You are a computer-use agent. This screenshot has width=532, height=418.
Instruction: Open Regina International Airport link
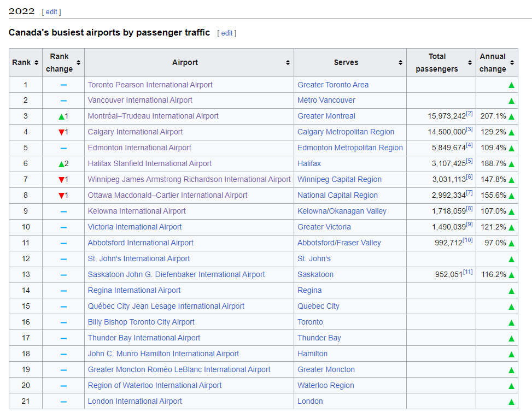pyautogui.click(x=134, y=291)
